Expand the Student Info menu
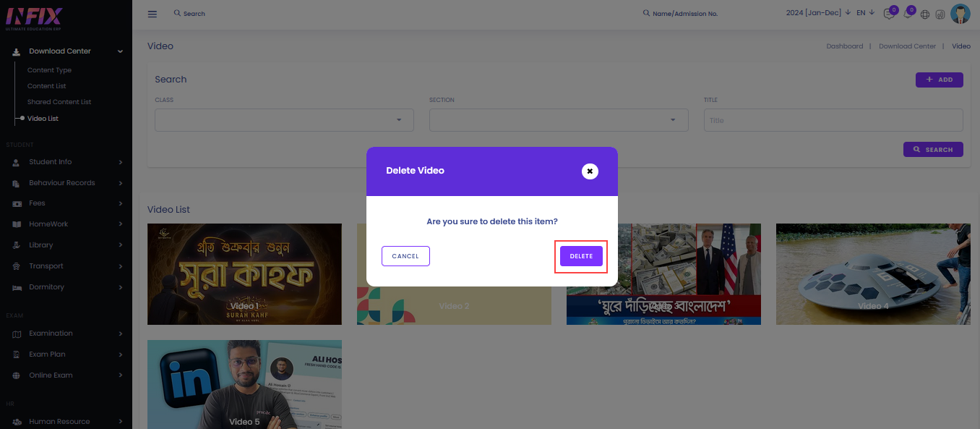The height and width of the screenshot is (429, 980). [x=66, y=162]
